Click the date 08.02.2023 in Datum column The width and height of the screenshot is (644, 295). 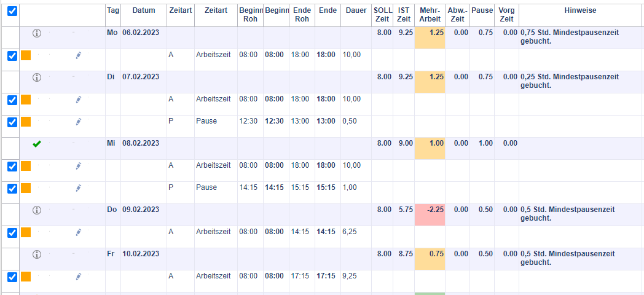pos(140,144)
